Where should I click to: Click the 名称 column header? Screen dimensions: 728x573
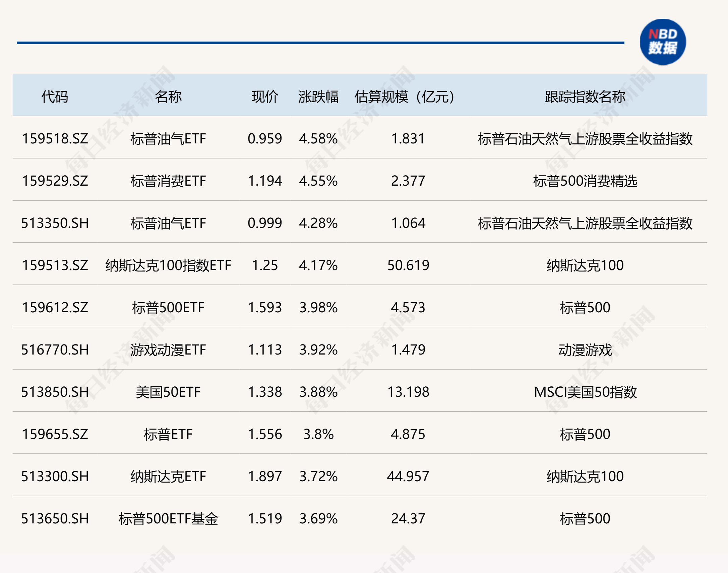pyautogui.click(x=168, y=97)
